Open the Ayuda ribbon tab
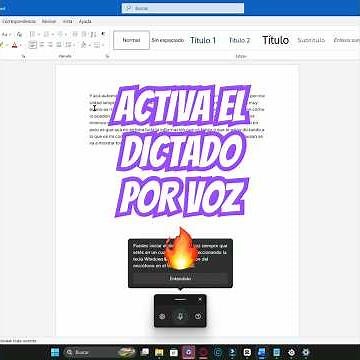Viewport: 360px width, 360px height. coord(85,21)
